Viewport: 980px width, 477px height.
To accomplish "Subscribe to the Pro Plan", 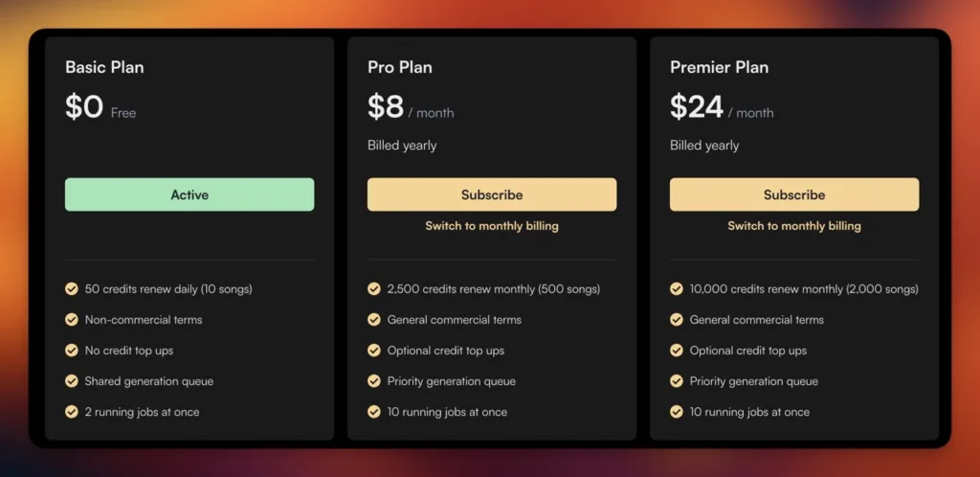I will 492,194.
